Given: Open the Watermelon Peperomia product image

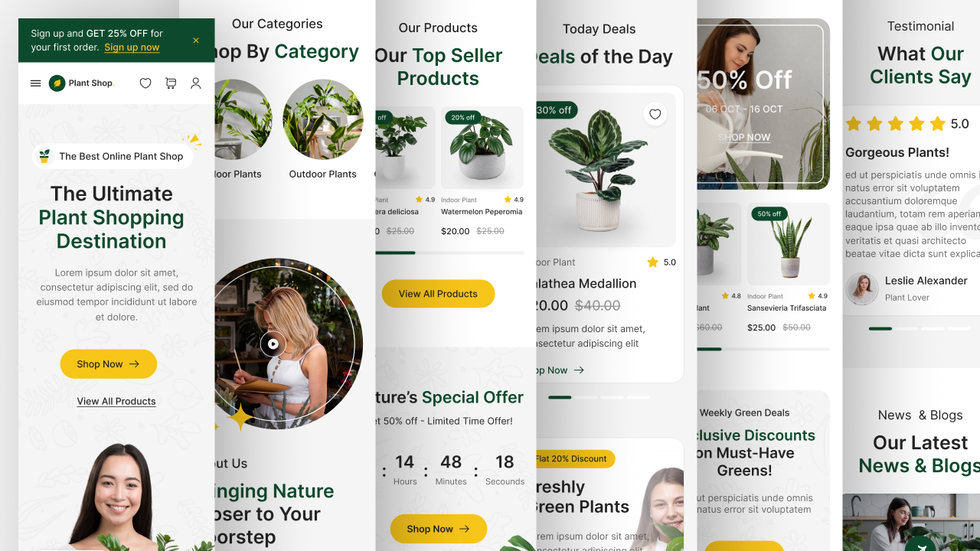Looking at the screenshot, I should 482,148.
